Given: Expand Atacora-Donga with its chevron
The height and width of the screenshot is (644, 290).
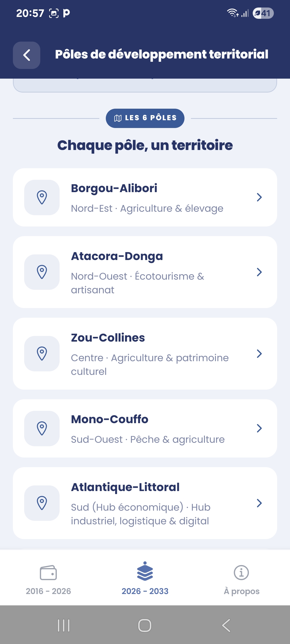Looking at the screenshot, I should tap(259, 272).
